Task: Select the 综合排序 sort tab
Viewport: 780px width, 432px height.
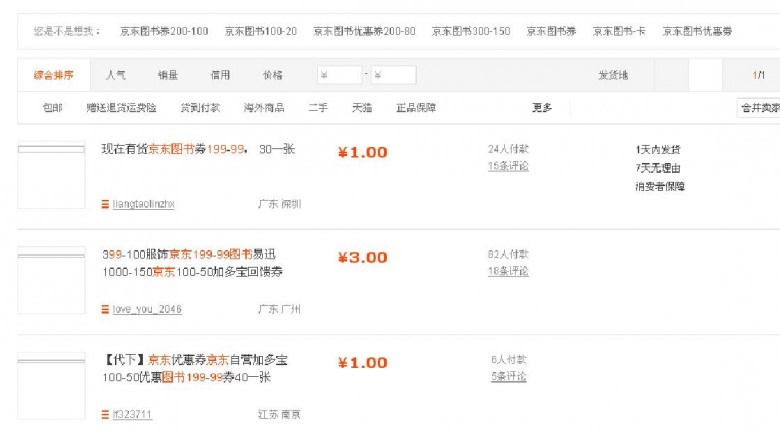Action: click(x=53, y=75)
